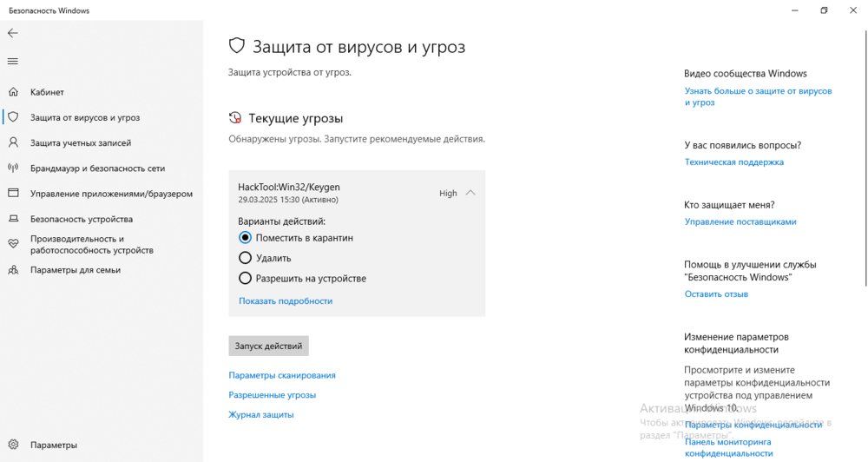This screenshot has height=462, width=868.
Task: Open the Техническая поддержка link
Action: point(734,162)
